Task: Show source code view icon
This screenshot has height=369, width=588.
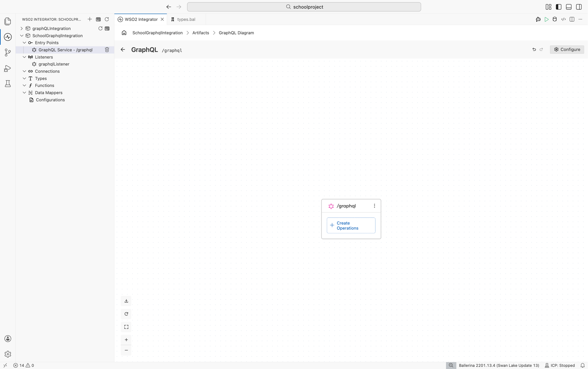Action: (x=563, y=19)
